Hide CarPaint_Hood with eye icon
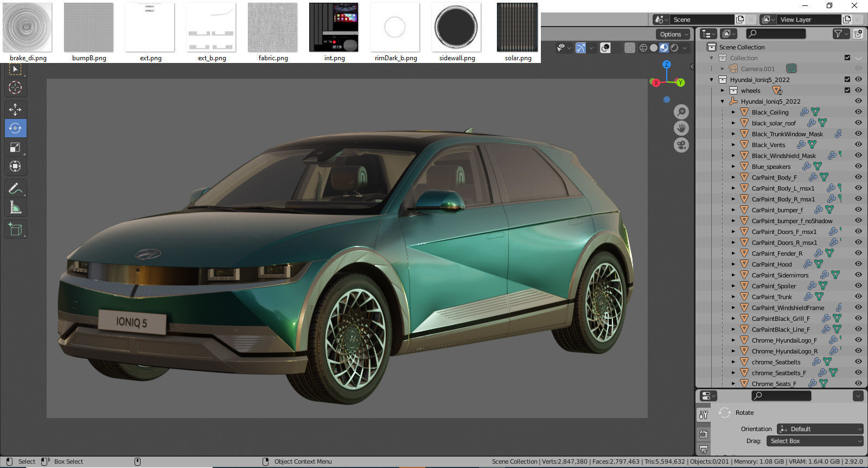 [x=858, y=264]
